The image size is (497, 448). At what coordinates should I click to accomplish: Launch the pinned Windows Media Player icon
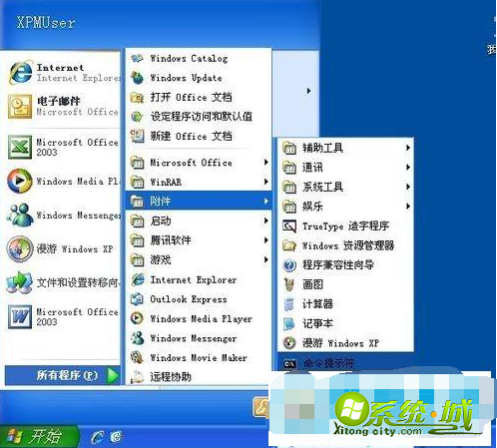click(20, 181)
